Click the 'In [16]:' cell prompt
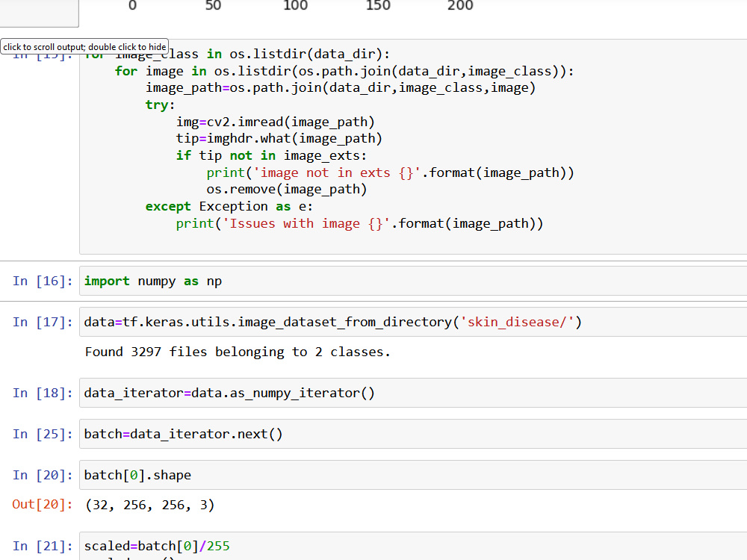The width and height of the screenshot is (747, 560). tap(43, 281)
